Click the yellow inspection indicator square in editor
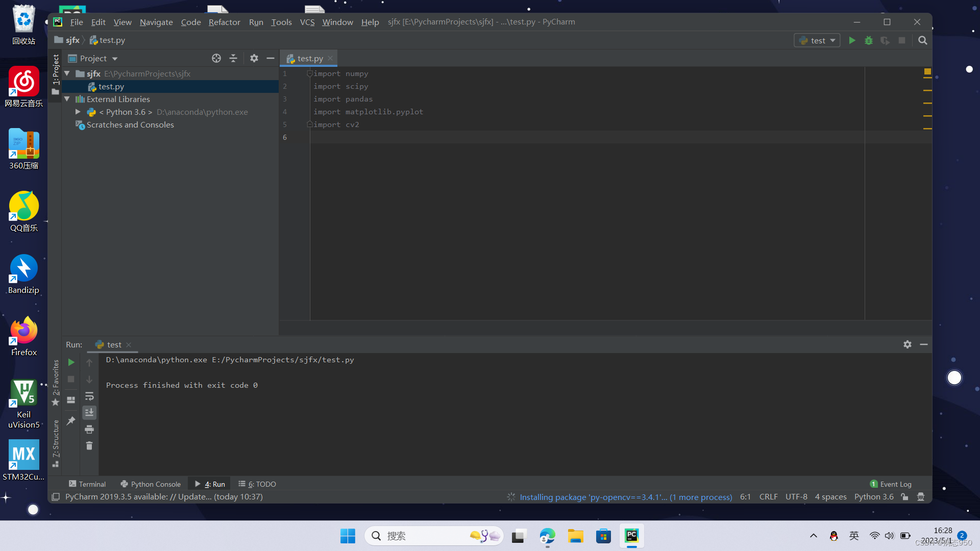980x551 pixels. (927, 71)
